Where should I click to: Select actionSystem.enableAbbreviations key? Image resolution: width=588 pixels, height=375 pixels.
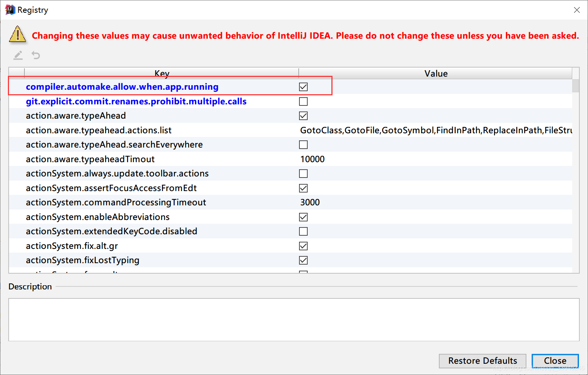click(98, 217)
